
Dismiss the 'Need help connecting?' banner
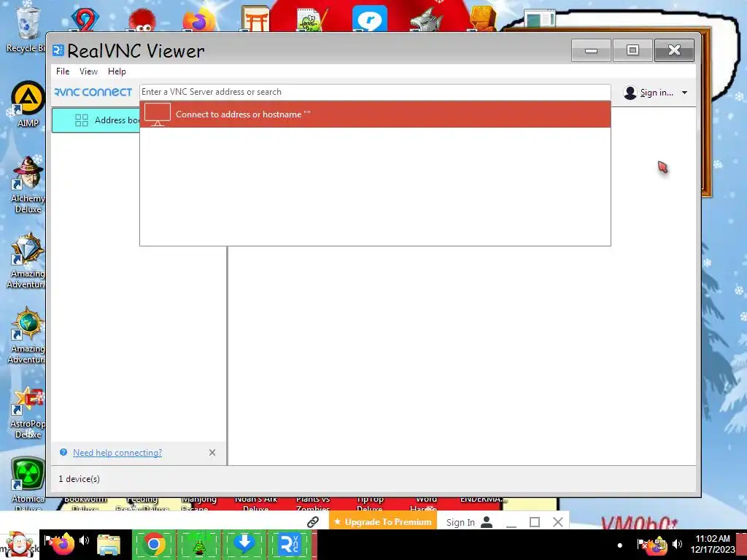[x=212, y=452]
